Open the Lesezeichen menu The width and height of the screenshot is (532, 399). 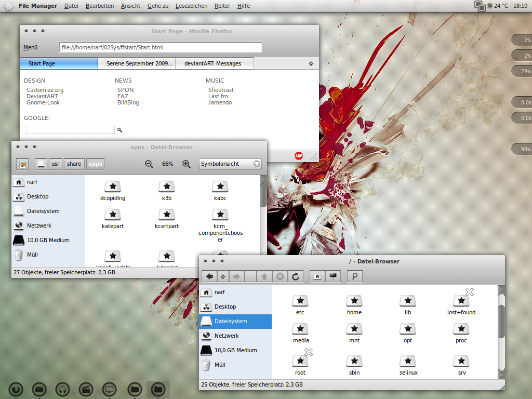pos(191,6)
